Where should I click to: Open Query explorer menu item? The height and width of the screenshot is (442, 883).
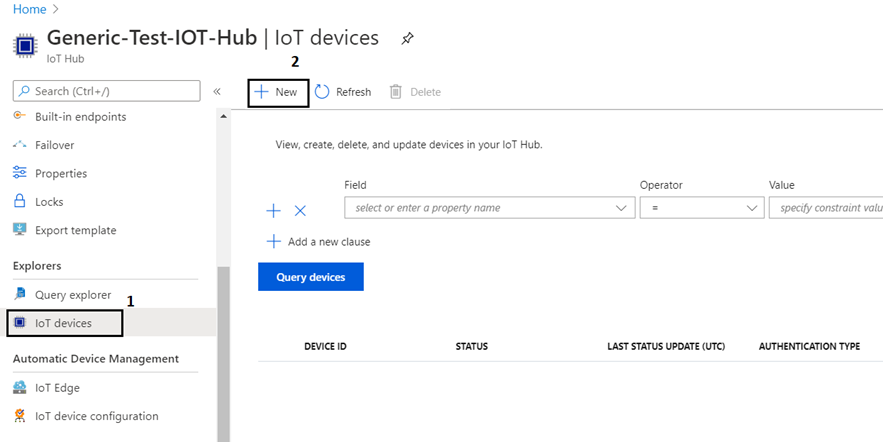point(73,294)
